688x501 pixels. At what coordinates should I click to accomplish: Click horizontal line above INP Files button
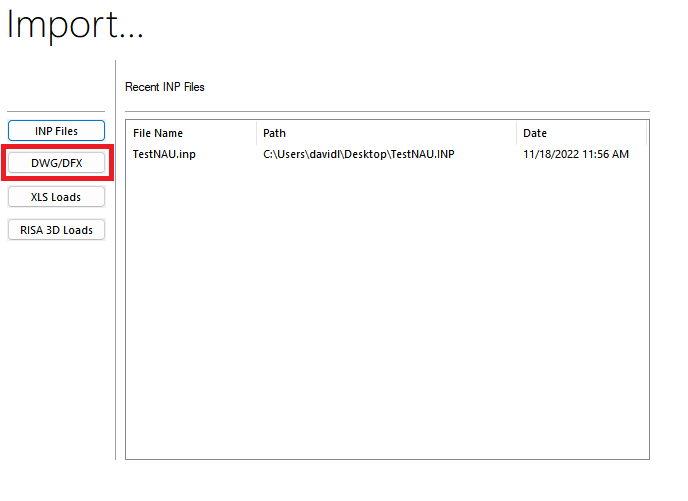56,111
